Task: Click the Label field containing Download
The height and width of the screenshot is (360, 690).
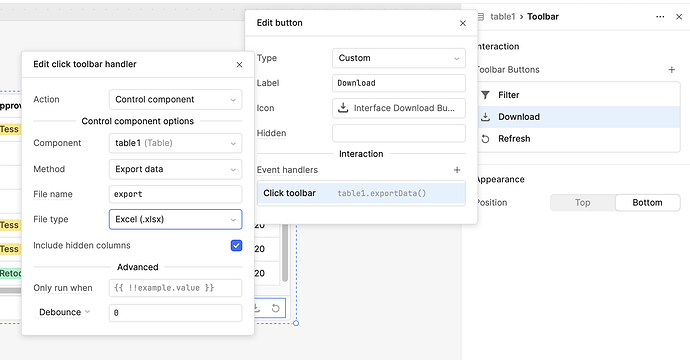Action: (399, 83)
